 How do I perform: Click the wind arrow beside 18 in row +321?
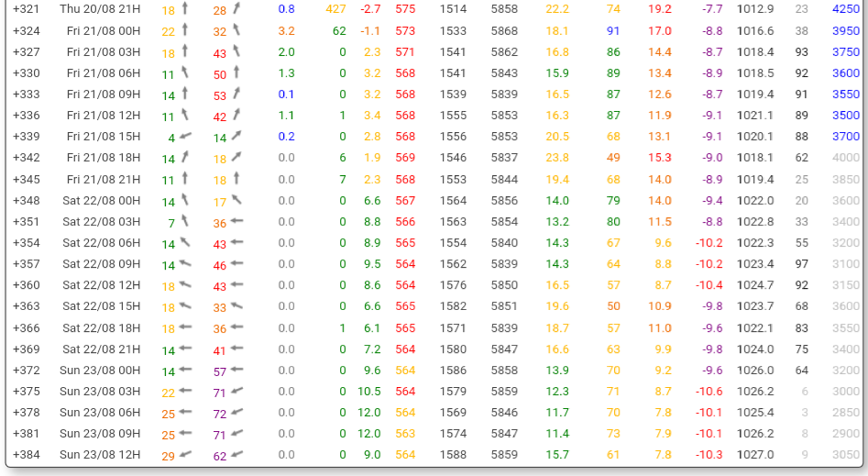click(x=185, y=9)
